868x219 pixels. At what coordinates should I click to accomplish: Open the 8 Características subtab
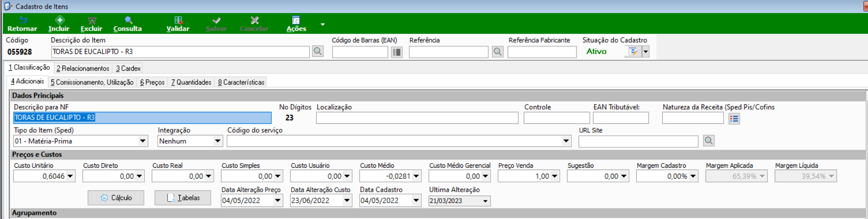pos(241,82)
